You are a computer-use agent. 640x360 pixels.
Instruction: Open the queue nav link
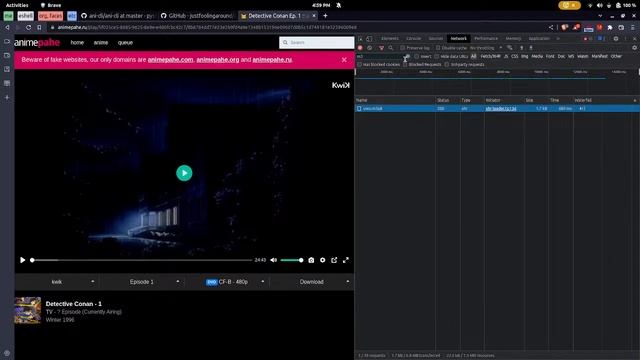pos(125,42)
